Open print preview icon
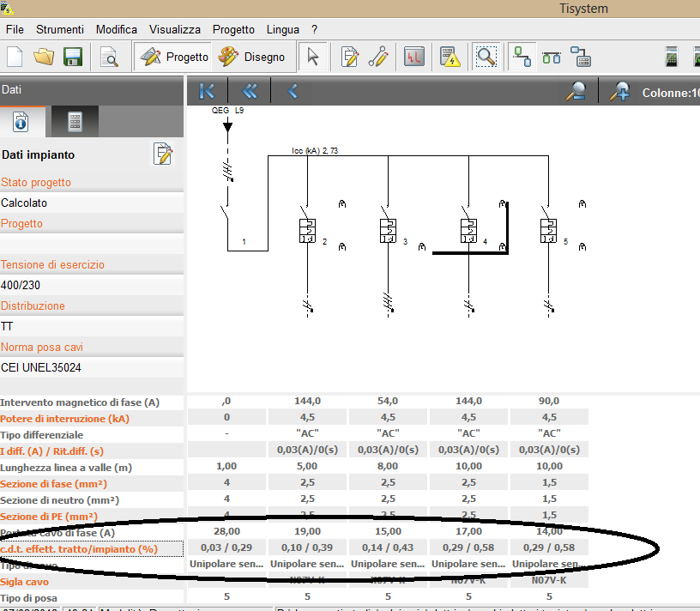Image resolution: width=700 pixels, height=611 pixels. click(109, 57)
